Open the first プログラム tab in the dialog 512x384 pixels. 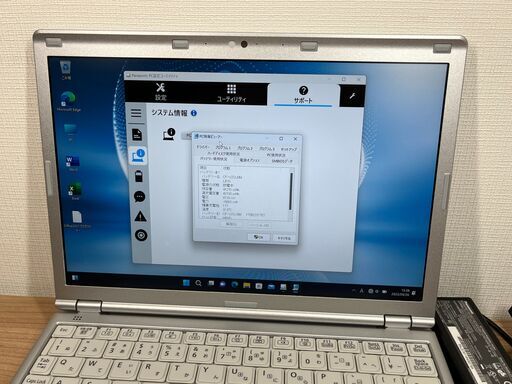pos(223,147)
